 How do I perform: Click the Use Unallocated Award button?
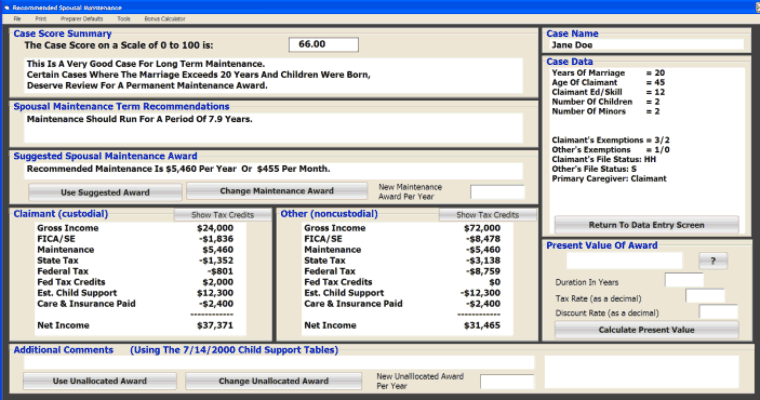pyautogui.click(x=99, y=381)
